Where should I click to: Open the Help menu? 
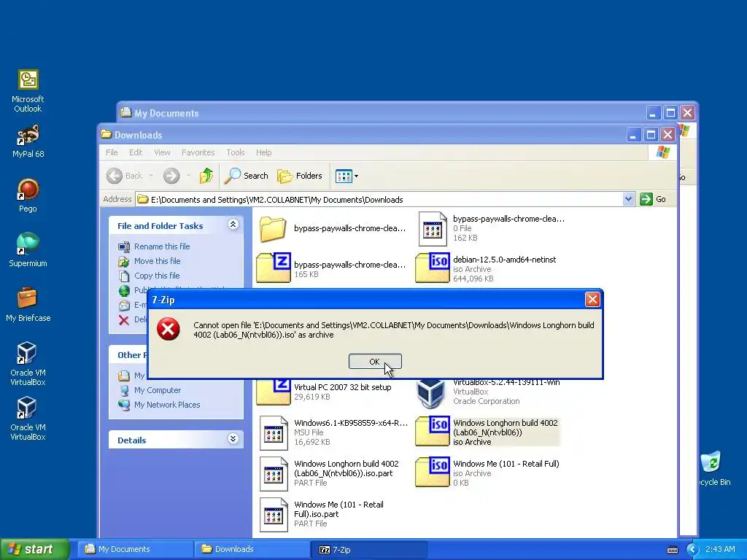tap(263, 152)
